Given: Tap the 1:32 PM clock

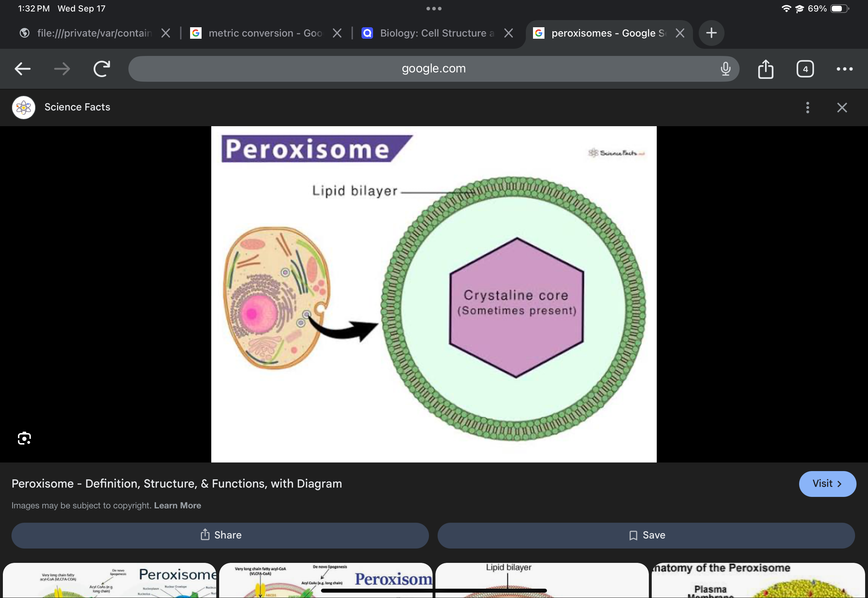Looking at the screenshot, I should click(x=34, y=9).
